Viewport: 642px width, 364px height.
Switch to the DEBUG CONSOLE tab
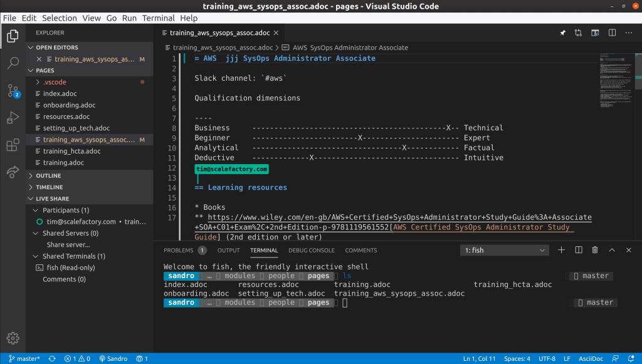point(311,251)
